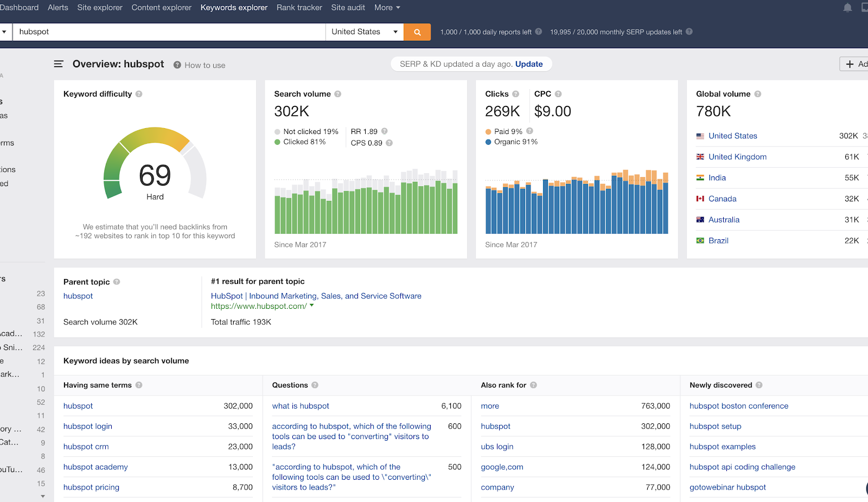Click the 'Also rank for' help icon
Image resolution: width=868 pixels, height=502 pixels.
click(533, 385)
